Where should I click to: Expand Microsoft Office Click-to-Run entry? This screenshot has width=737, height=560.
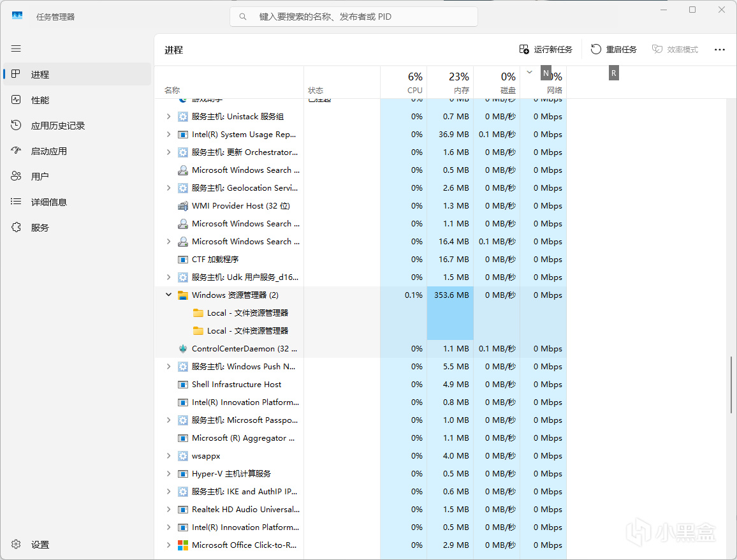(x=168, y=545)
